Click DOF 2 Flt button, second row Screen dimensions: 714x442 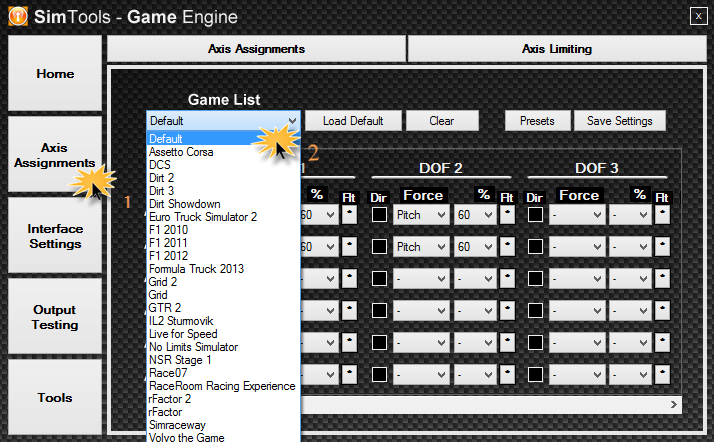[507, 247]
